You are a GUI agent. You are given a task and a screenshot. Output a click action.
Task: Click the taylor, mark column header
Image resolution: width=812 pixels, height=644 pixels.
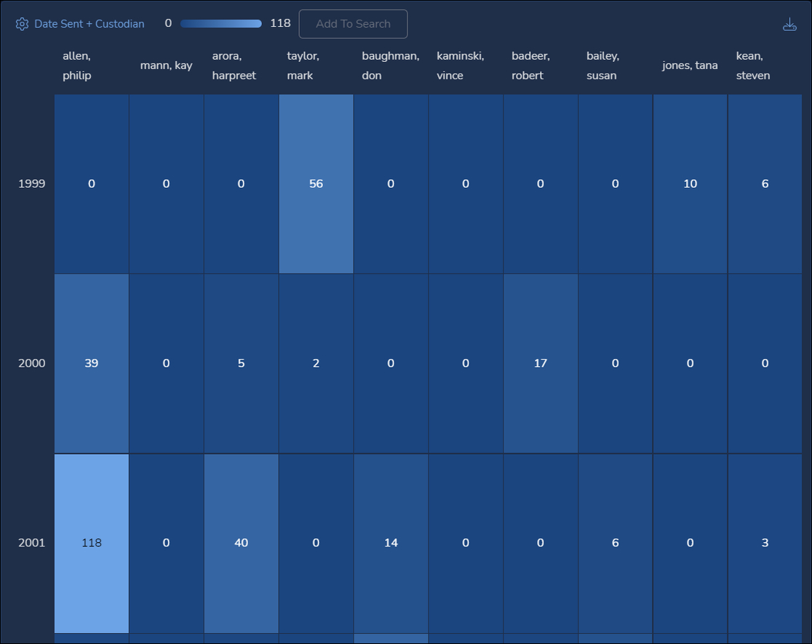tap(303, 65)
